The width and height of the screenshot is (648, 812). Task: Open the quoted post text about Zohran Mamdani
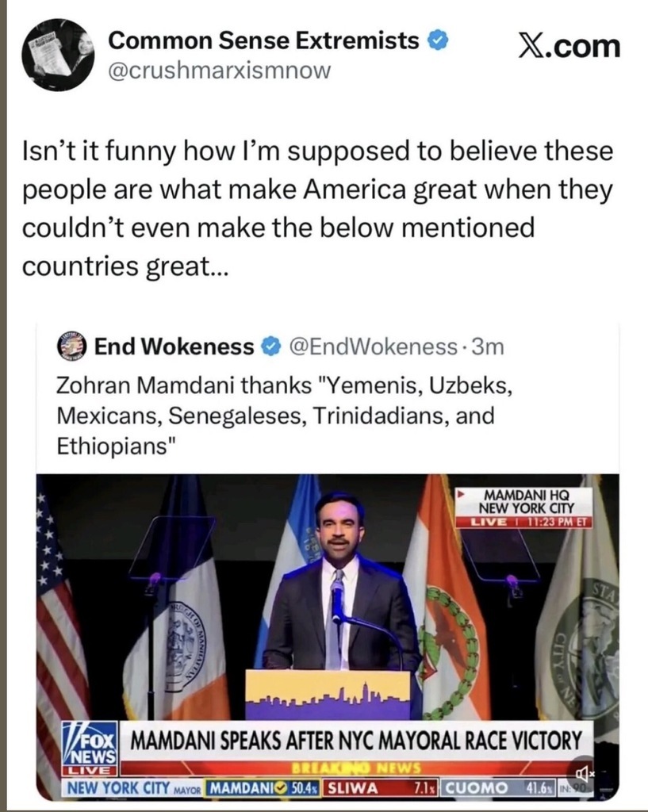pos(284,415)
